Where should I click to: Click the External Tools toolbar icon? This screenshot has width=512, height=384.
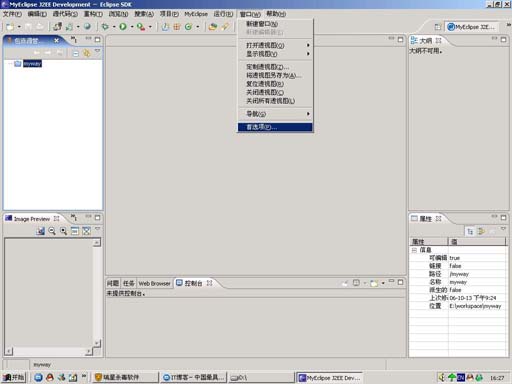click(x=141, y=27)
